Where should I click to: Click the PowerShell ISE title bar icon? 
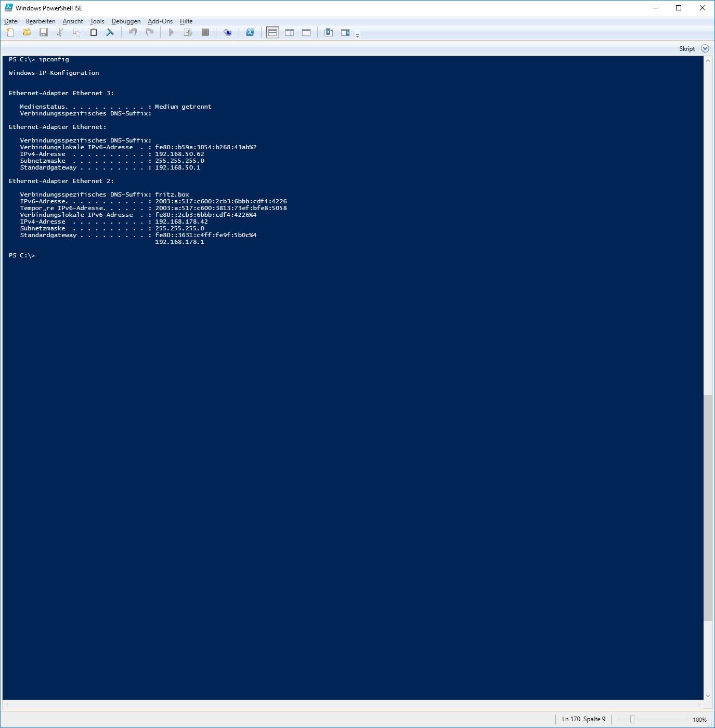pos(9,8)
